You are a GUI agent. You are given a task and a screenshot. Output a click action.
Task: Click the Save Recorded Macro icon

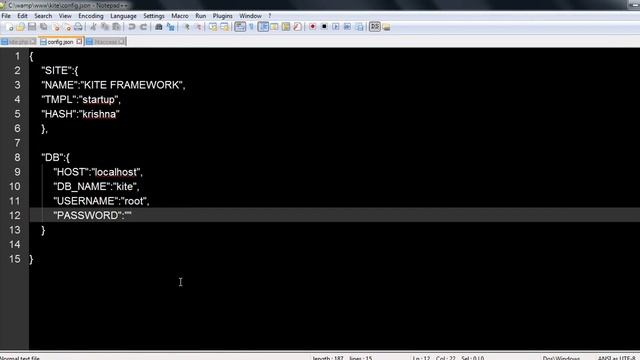click(359, 27)
